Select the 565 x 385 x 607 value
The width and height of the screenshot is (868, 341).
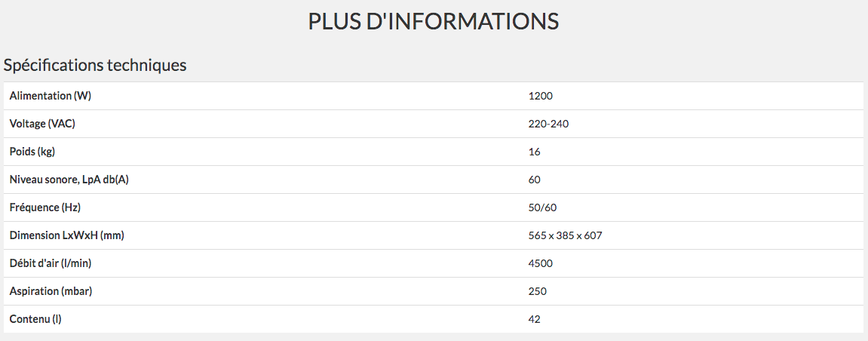click(565, 235)
